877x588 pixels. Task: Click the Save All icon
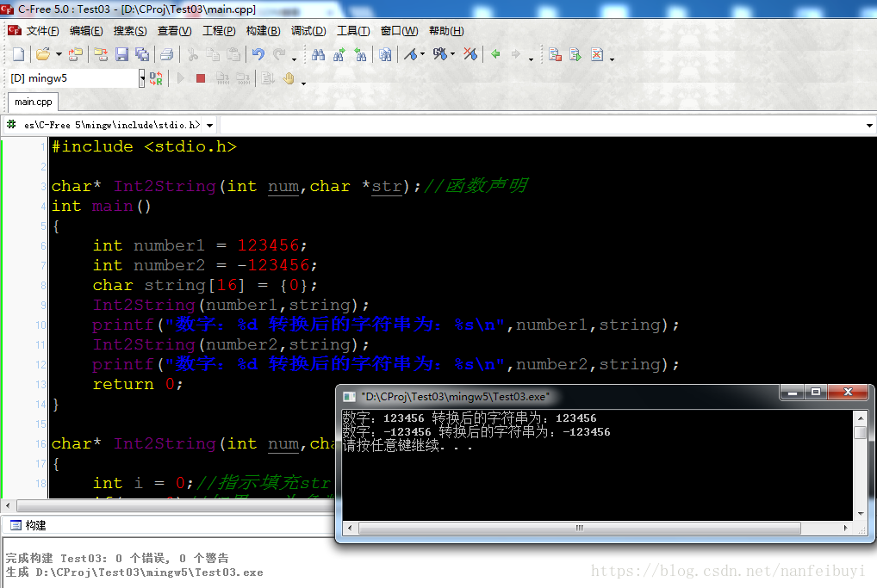pos(142,54)
